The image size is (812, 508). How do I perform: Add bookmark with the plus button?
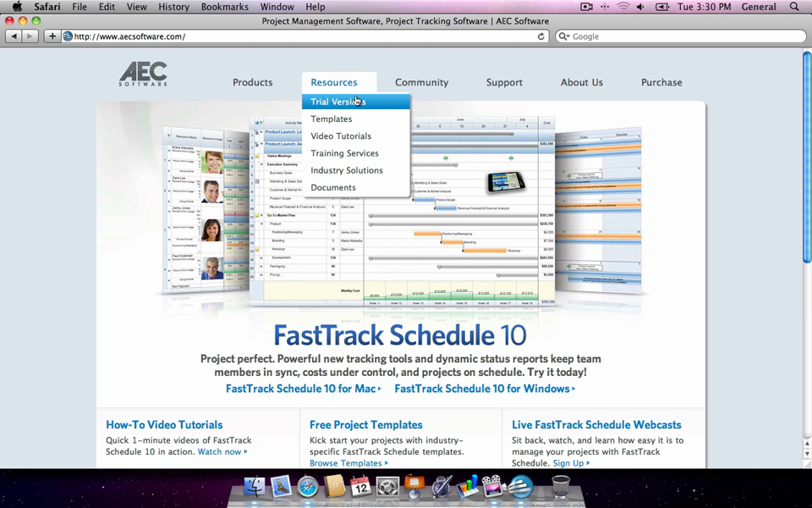tap(52, 36)
